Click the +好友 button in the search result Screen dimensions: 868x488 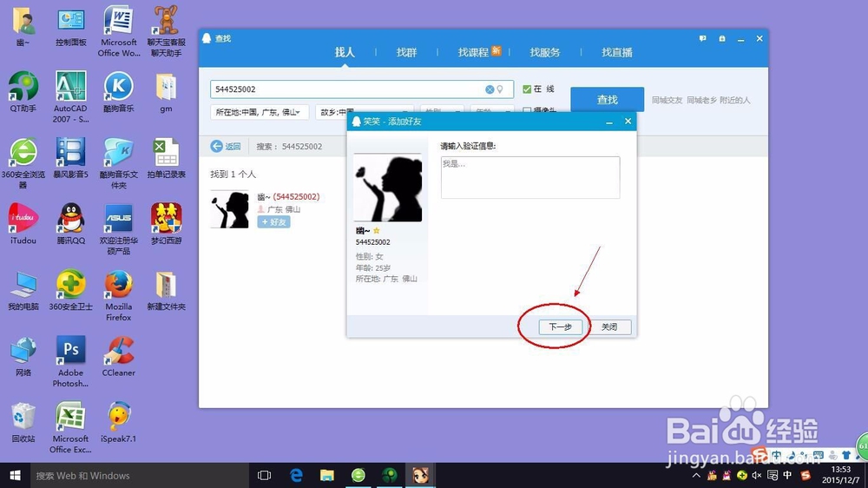point(273,222)
